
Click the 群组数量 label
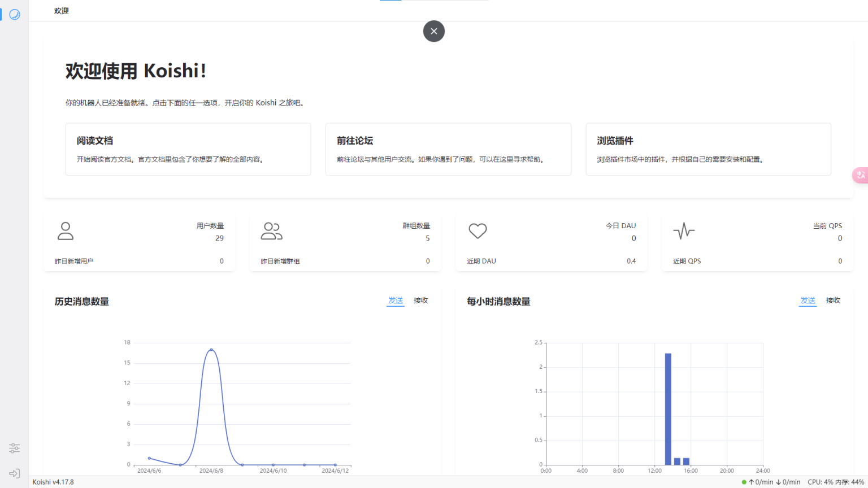[x=416, y=226]
